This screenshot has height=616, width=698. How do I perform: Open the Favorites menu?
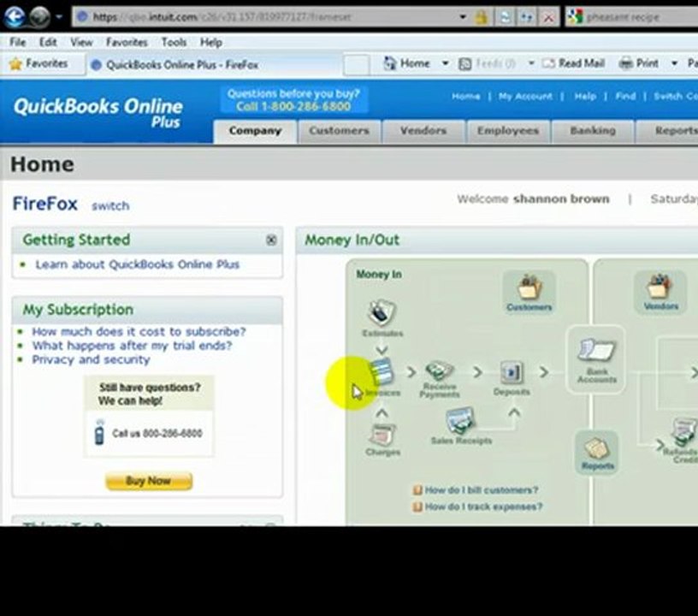(127, 42)
